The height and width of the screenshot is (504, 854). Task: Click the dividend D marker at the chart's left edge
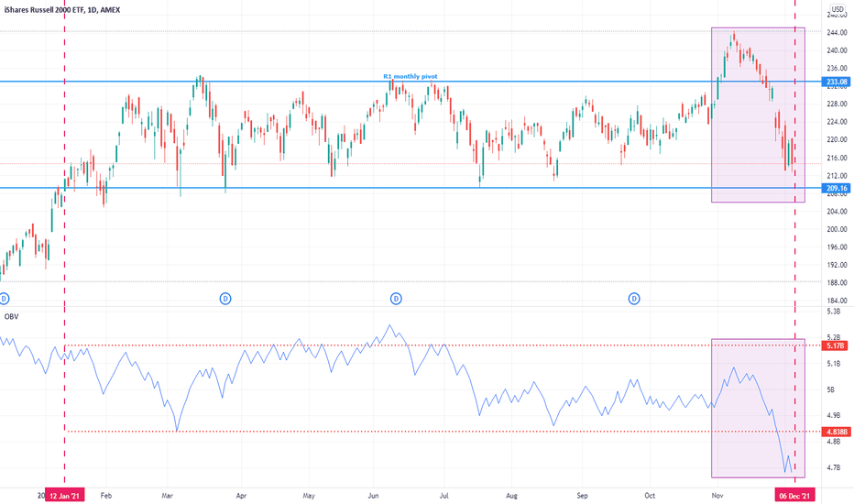point(4,299)
